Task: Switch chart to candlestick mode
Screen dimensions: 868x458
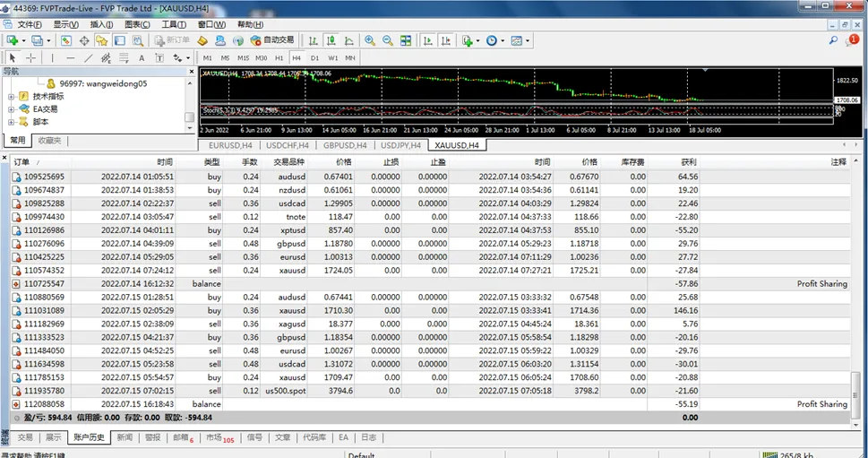Action: pos(331,40)
